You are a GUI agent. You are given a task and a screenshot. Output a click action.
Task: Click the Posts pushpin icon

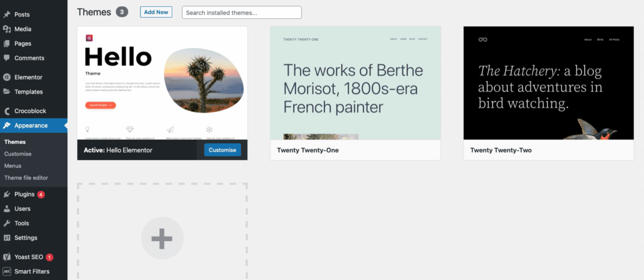click(7, 14)
